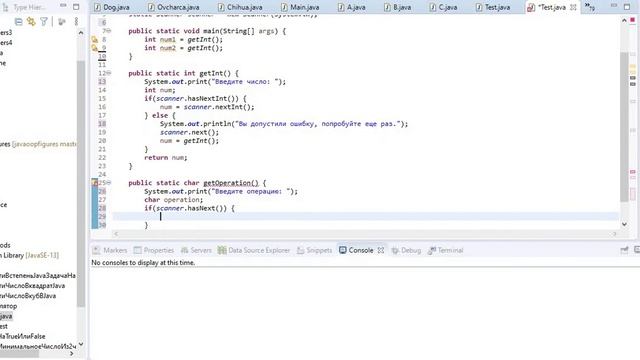Screen dimensions: 640x360
Task: Open the A.java editor tab
Action: 351,7
